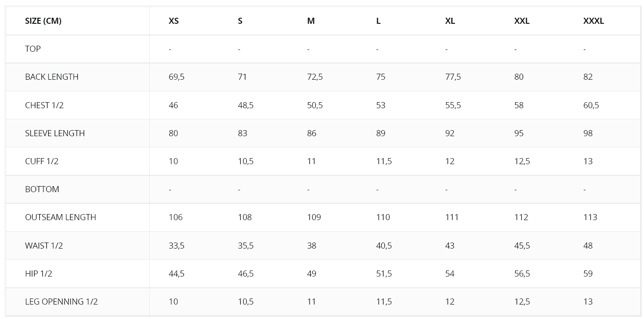The height and width of the screenshot is (319, 644).
Task: Click the CHEST 1/2 row label
Action: pos(44,105)
